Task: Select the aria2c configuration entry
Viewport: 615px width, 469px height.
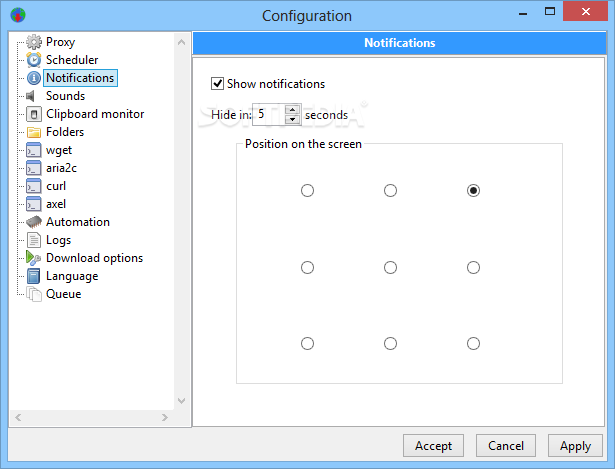Action: tap(61, 168)
